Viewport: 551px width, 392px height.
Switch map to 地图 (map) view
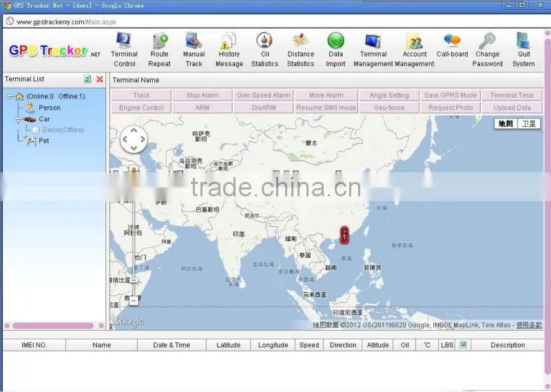point(506,124)
